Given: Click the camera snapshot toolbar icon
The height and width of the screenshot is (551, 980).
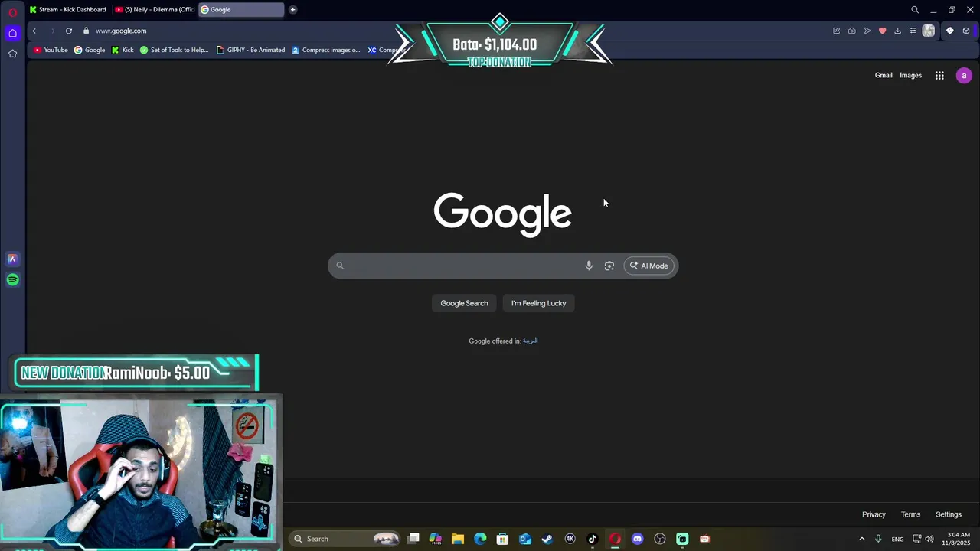Looking at the screenshot, I should click(x=851, y=31).
